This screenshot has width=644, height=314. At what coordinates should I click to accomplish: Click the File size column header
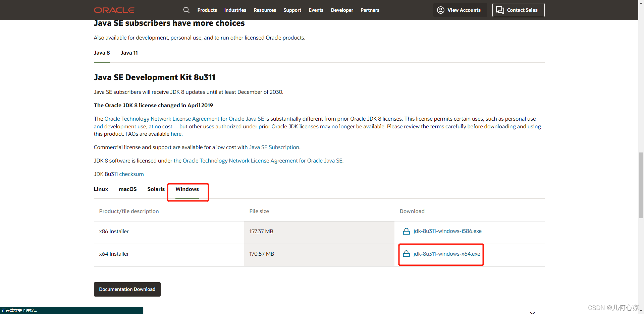[x=259, y=211]
